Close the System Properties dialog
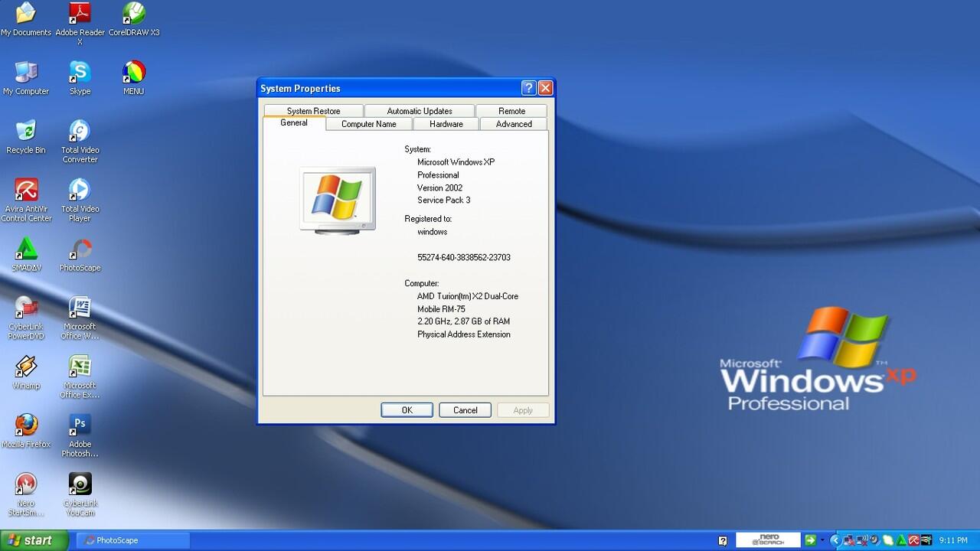Viewport: 980px width, 551px height. pos(545,88)
